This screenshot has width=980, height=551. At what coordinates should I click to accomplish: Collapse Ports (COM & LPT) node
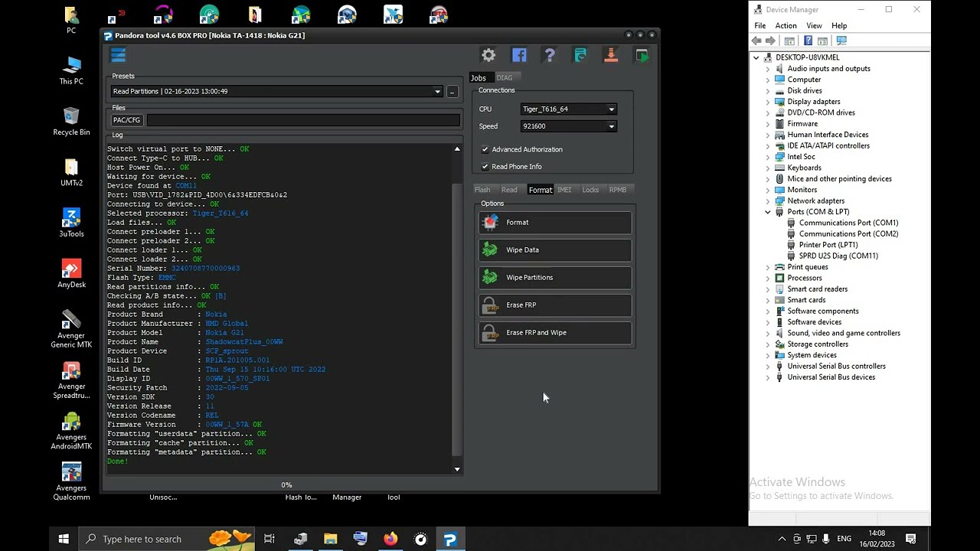pyautogui.click(x=768, y=212)
